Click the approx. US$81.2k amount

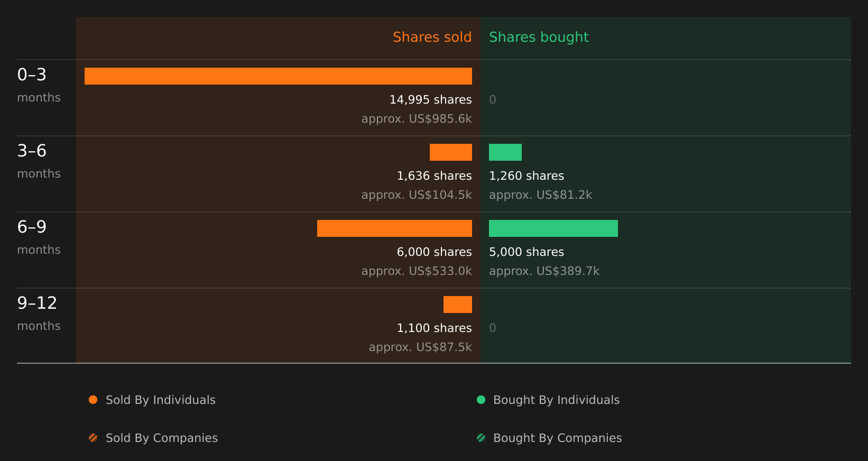coord(540,195)
